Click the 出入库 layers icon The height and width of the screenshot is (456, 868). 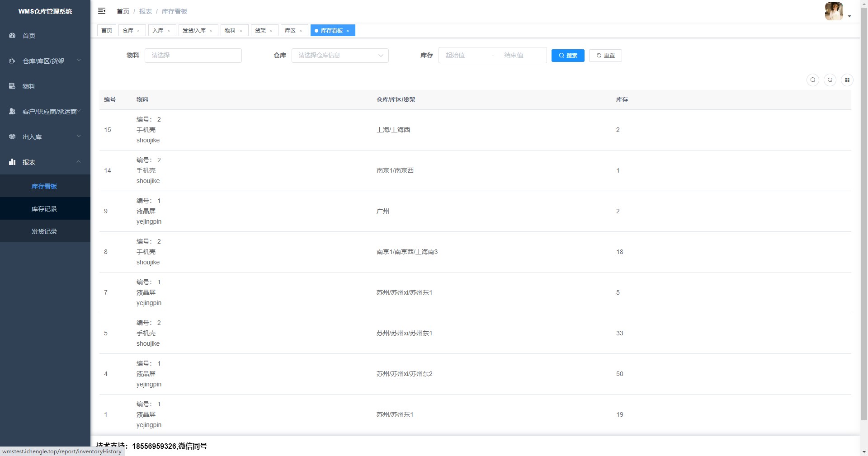click(x=12, y=136)
